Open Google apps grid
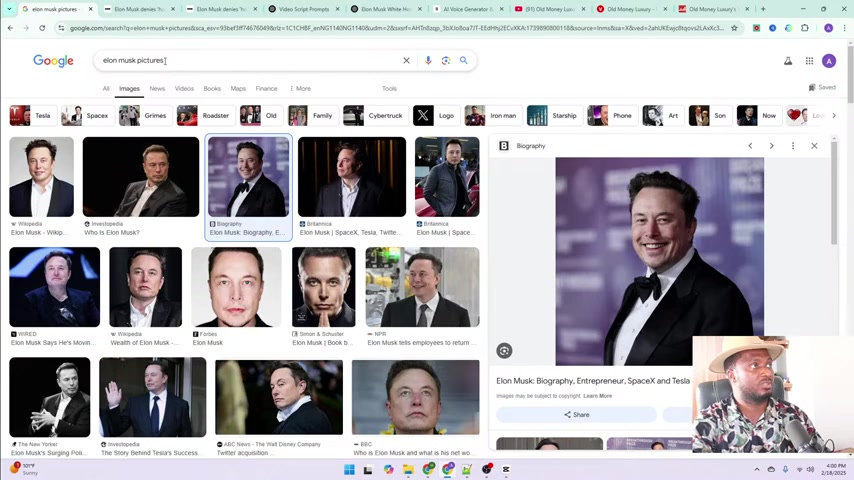 click(809, 61)
